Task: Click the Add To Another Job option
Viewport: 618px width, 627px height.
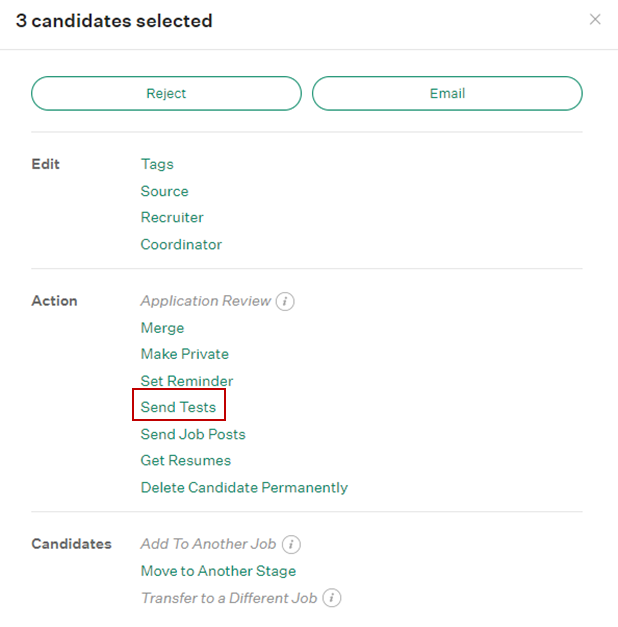Action: click(208, 544)
